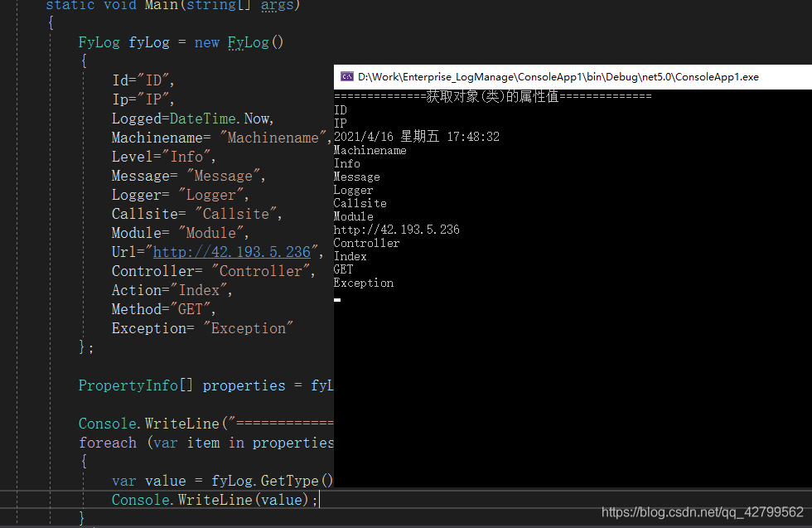Click the console output http://42.193.5.236 line

(397, 230)
